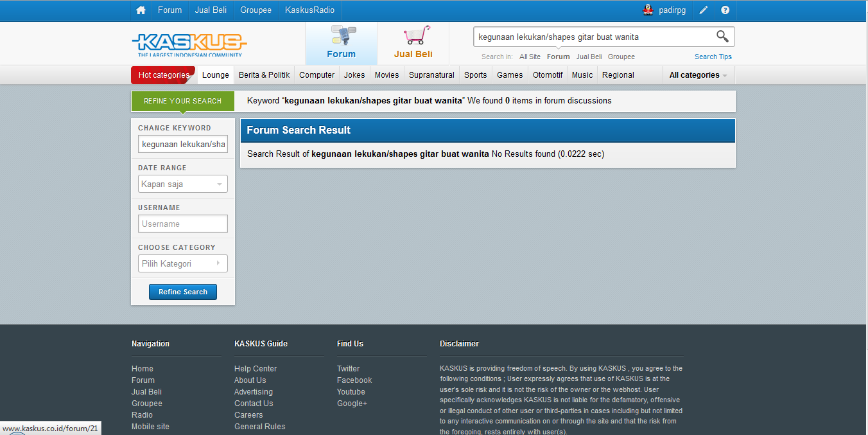The height and width of the screenshot is (435, 868).
Task: Visit the Youtube link
Action: click(x=351, y=392)
